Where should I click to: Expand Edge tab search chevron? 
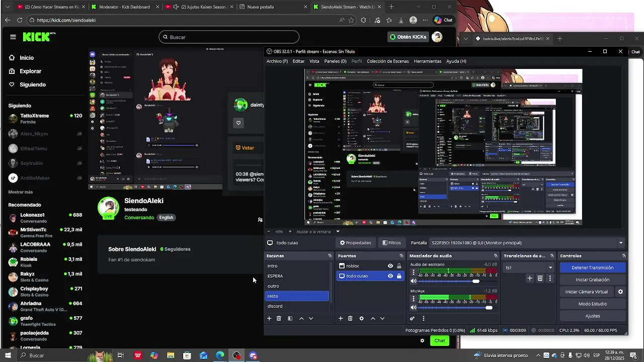click(8, 7)
